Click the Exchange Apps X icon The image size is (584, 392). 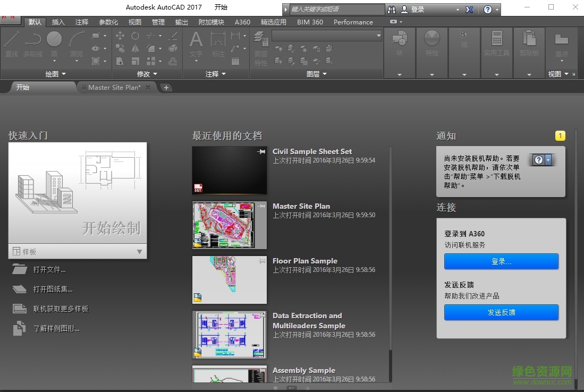(x=469, y=10)
